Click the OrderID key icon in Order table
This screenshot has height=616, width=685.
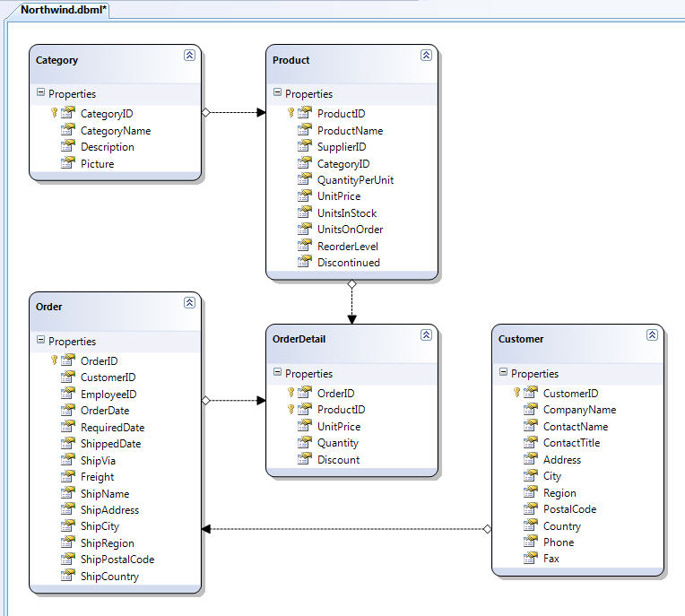[x=54, y=360]
